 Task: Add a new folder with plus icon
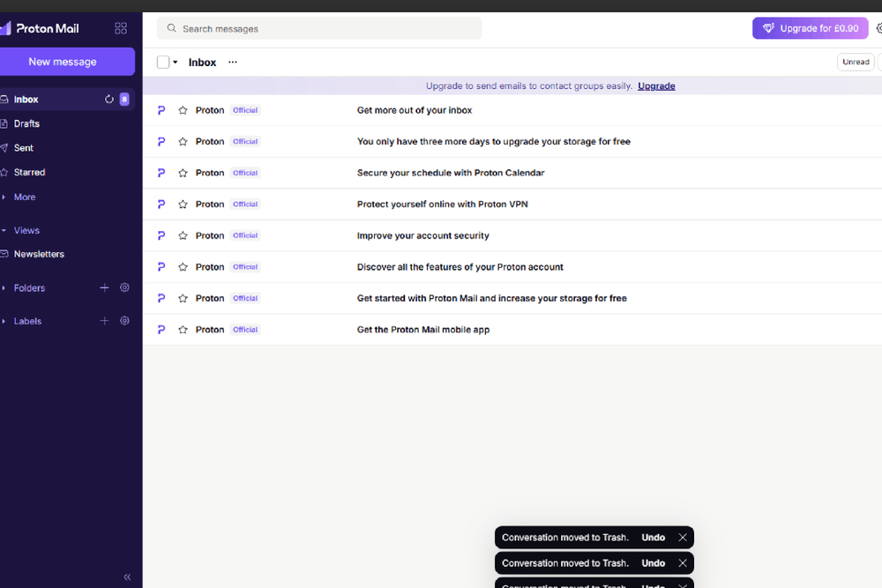click(104, 287)
